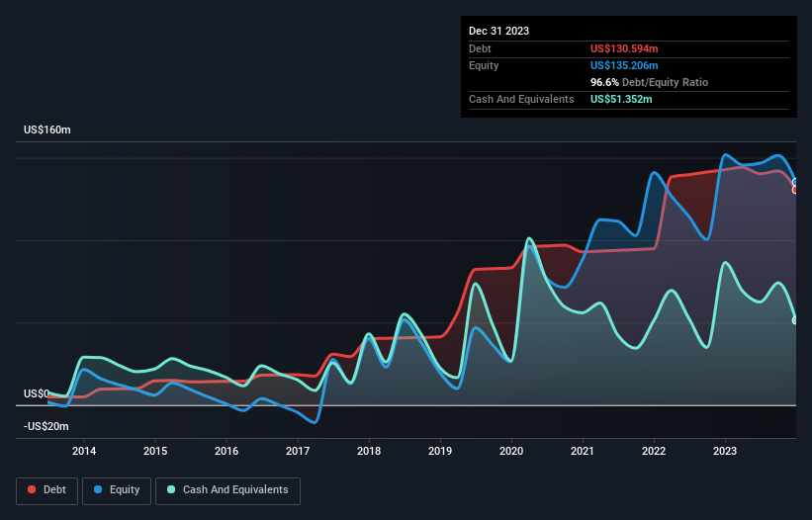The image size is (812, 520).
Task: Select the 2016 x-axis label
Action: (x=226, y=451)
